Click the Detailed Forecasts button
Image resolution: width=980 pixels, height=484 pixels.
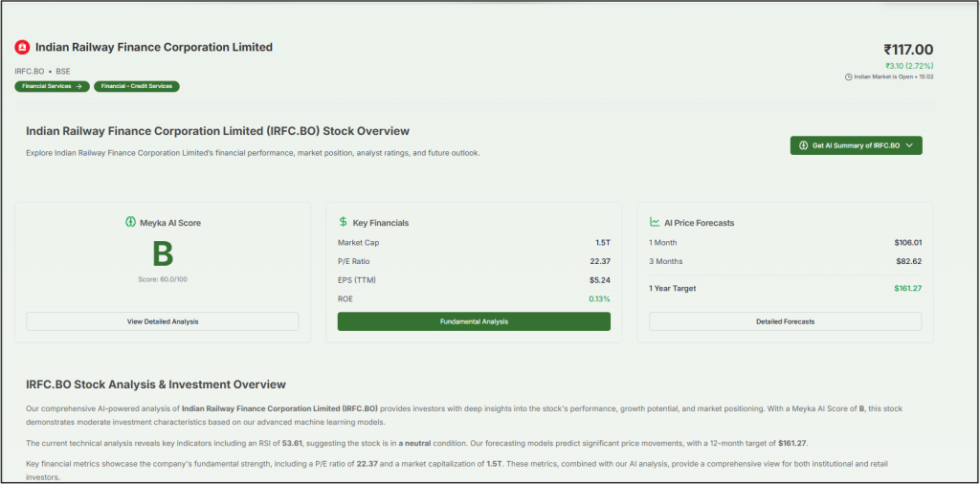pyautogui.click(x=785, y=321)
